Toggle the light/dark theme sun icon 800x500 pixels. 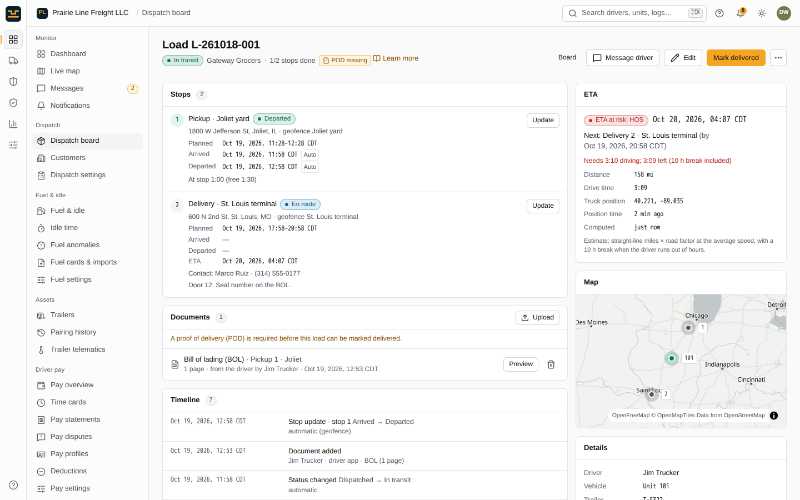tap(762, 13)
